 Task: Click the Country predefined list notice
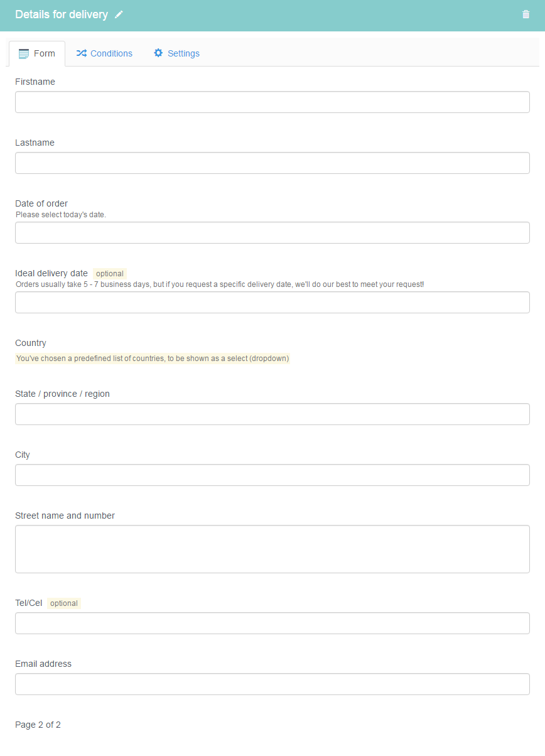[x=153, y=359]
